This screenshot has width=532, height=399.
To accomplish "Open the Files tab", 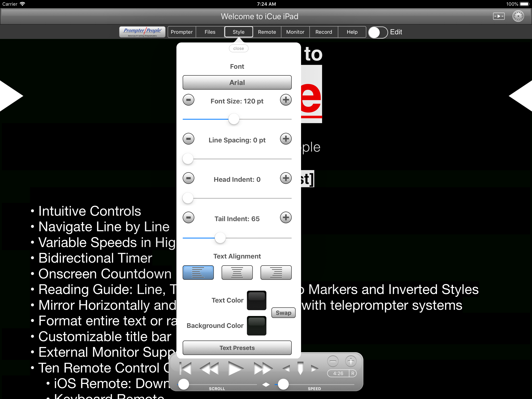I will coord(210,32).
